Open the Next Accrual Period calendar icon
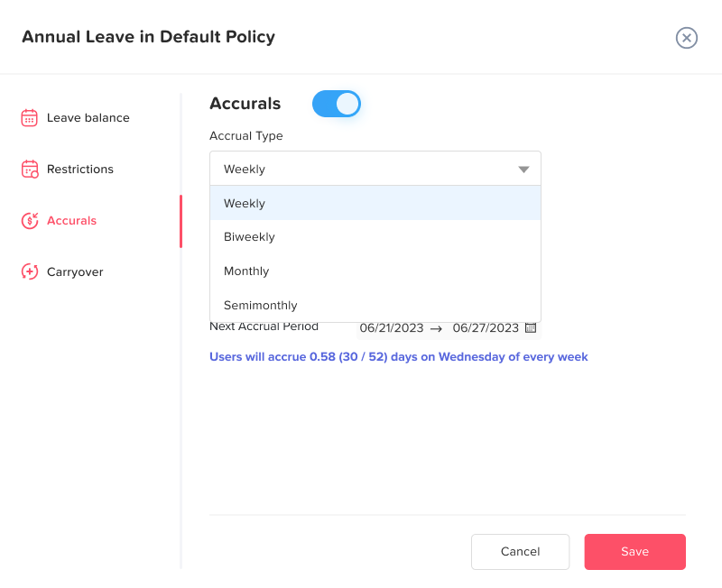The height and width of the screenshot is (588, 722). (x=531, y=327)
